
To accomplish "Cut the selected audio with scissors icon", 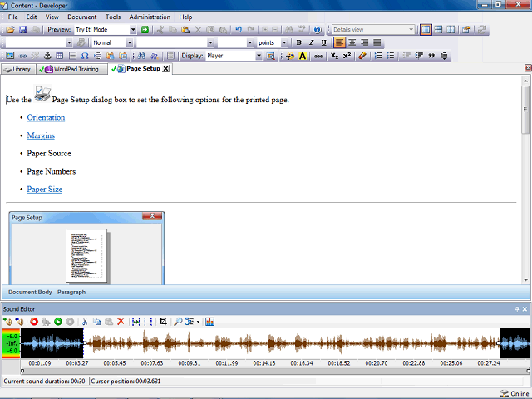I will [85, 322].
